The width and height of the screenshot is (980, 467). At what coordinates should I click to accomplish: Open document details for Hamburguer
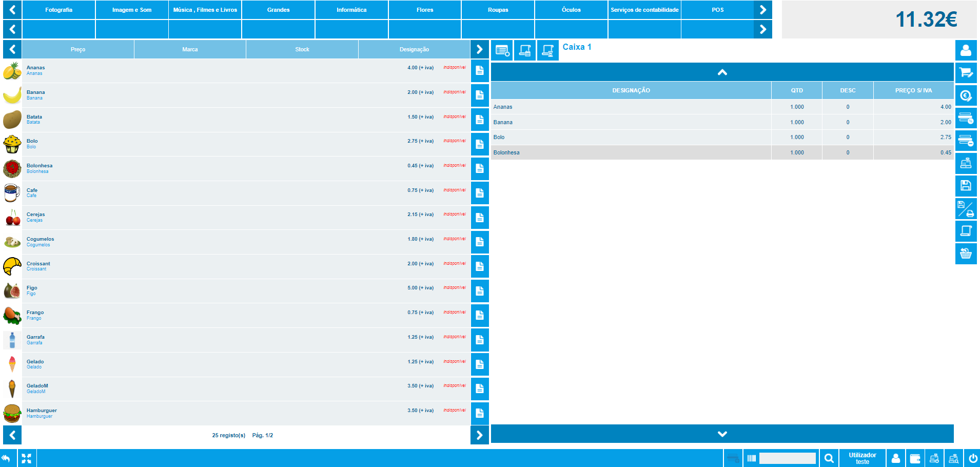pos(480,413)
